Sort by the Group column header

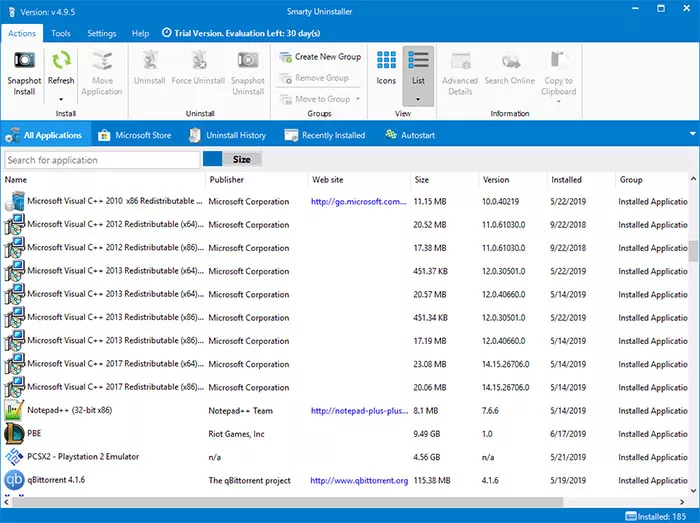click(x=631, y=179)
